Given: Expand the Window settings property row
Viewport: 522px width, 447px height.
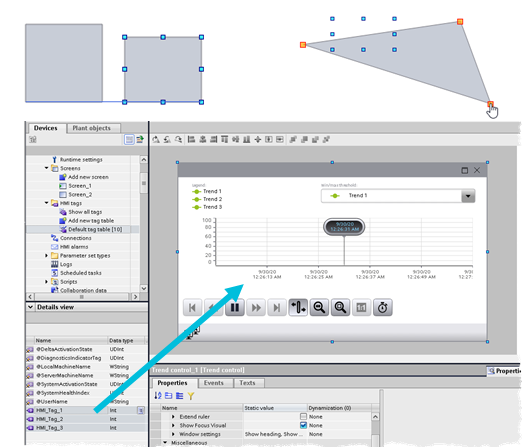Looking at the screenshot, I should tap(173, 434).
